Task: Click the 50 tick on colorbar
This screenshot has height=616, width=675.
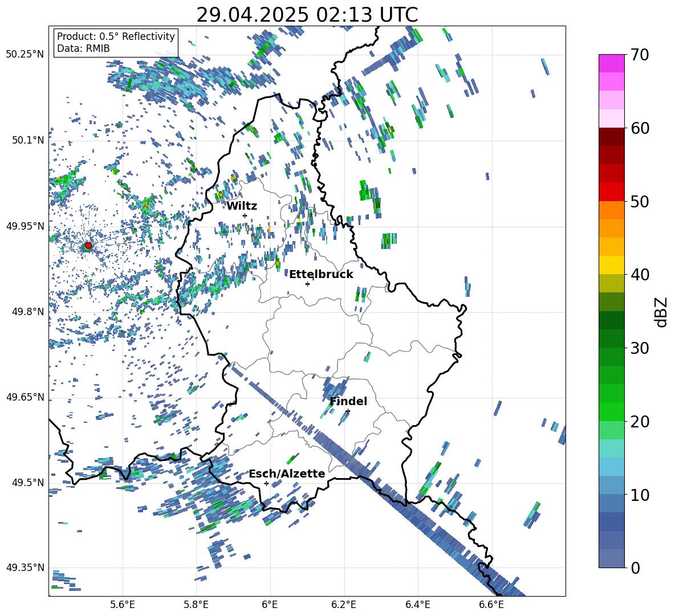Action: click(x=640, y=201)
